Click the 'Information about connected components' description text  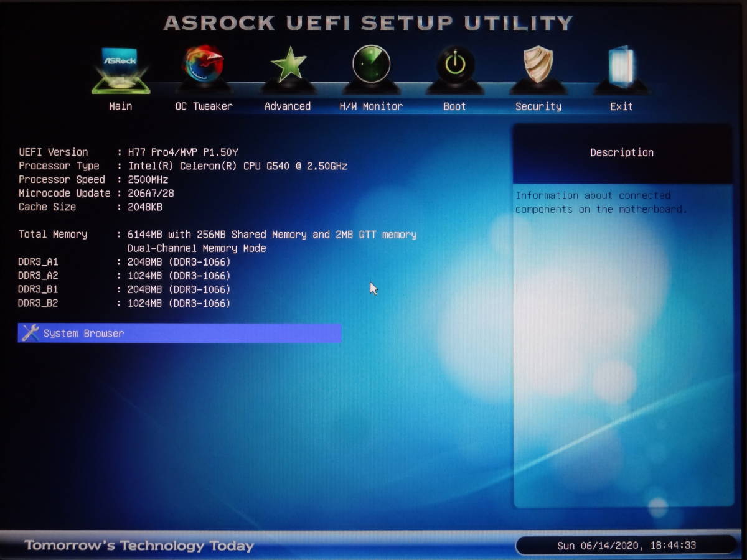pos(601,202)
